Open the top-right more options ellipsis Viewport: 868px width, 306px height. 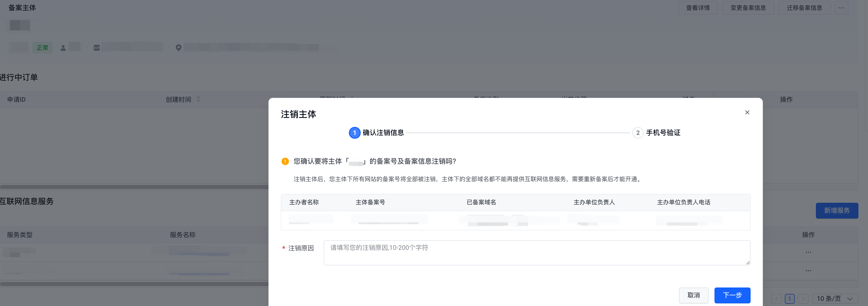841,8
